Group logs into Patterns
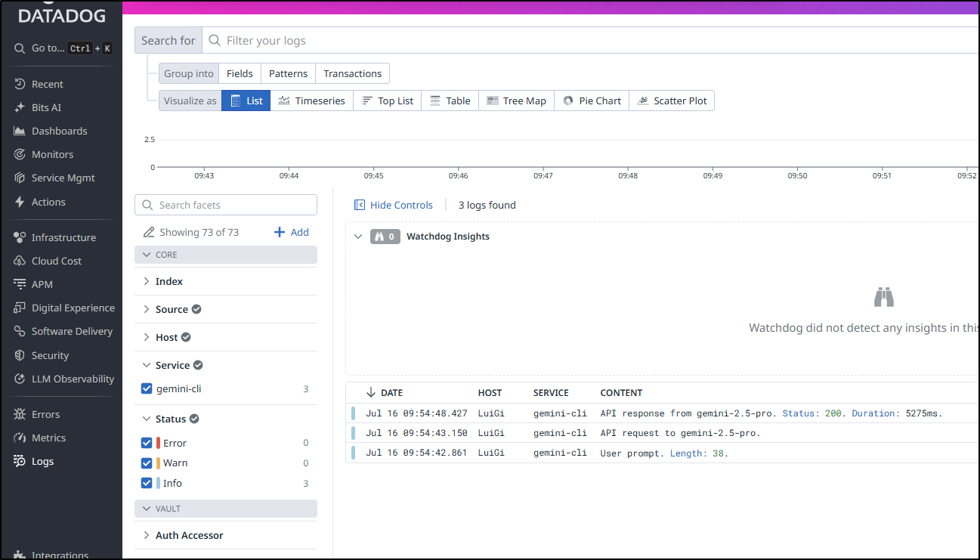 288,73
